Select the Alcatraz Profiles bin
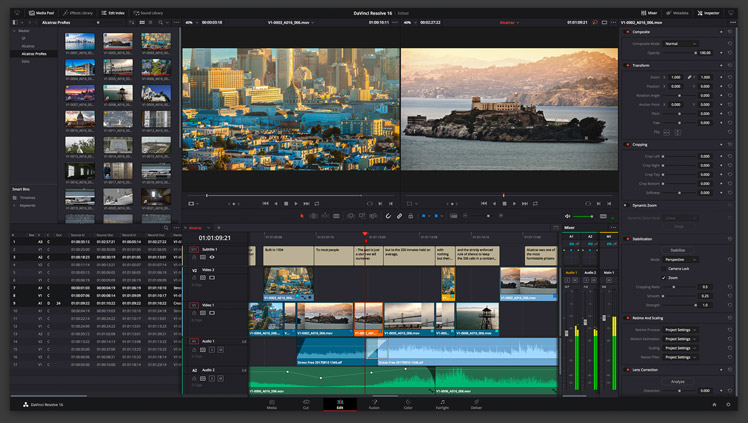Viewport: 748px width, 423px height. click(32, 53)
